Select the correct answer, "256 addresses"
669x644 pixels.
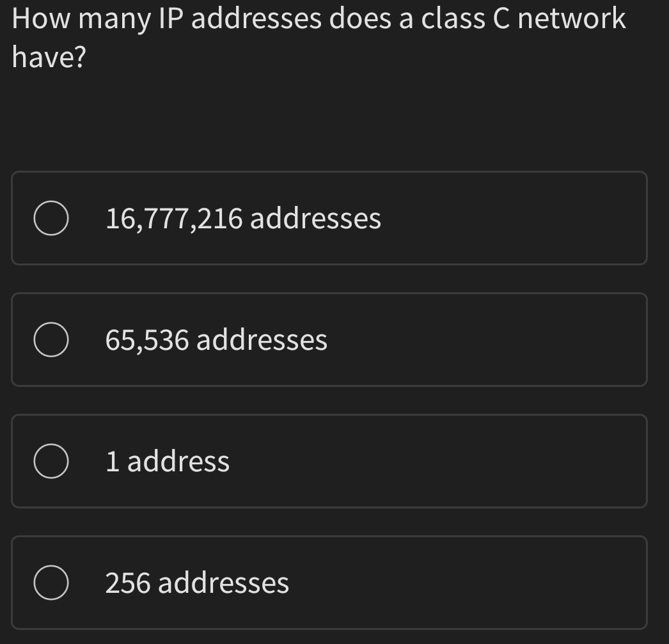coord(329,582)
